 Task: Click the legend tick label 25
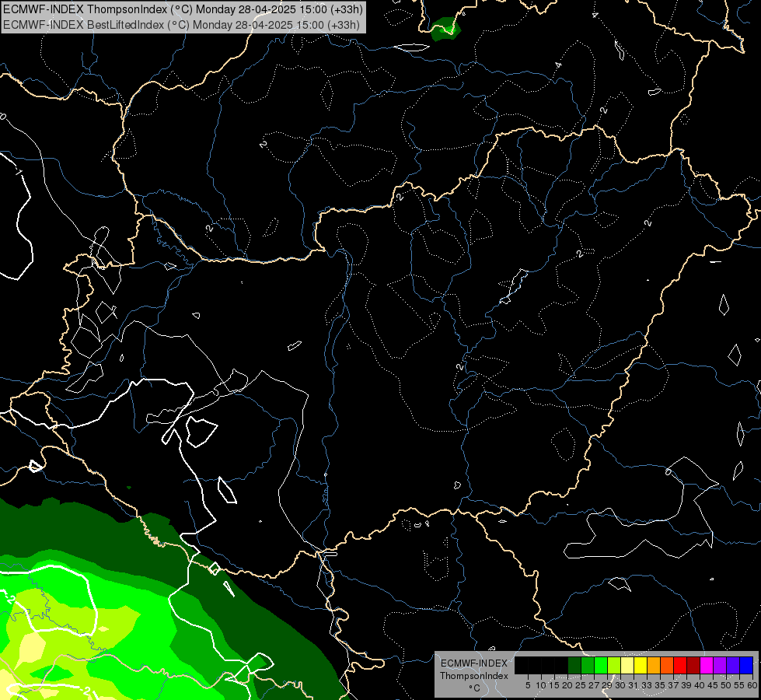pos(581,685)
